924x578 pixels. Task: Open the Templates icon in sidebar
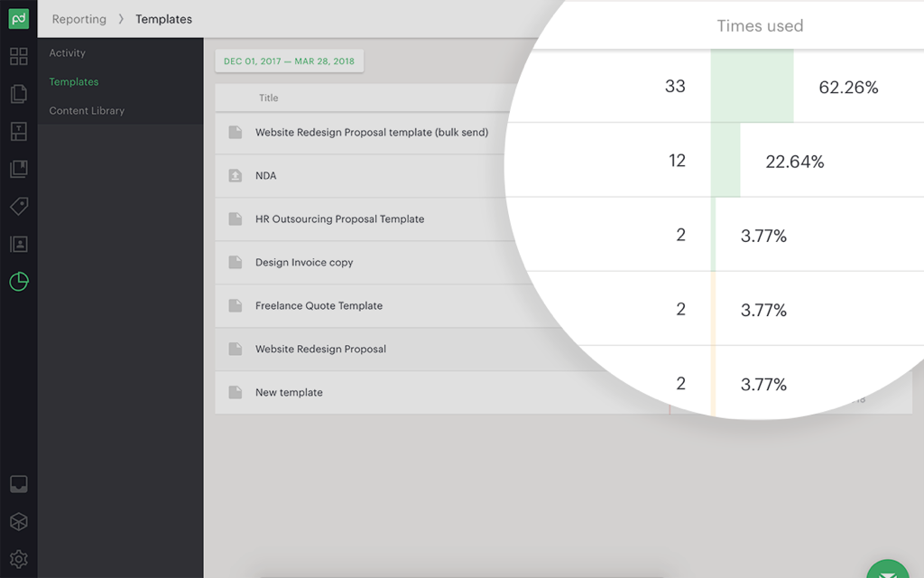(x=19, y=132)
